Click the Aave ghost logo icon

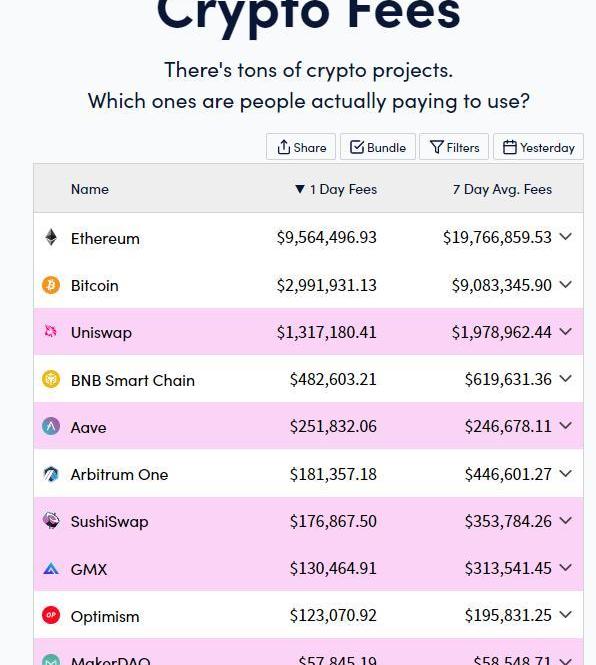[x=51, y=426]
